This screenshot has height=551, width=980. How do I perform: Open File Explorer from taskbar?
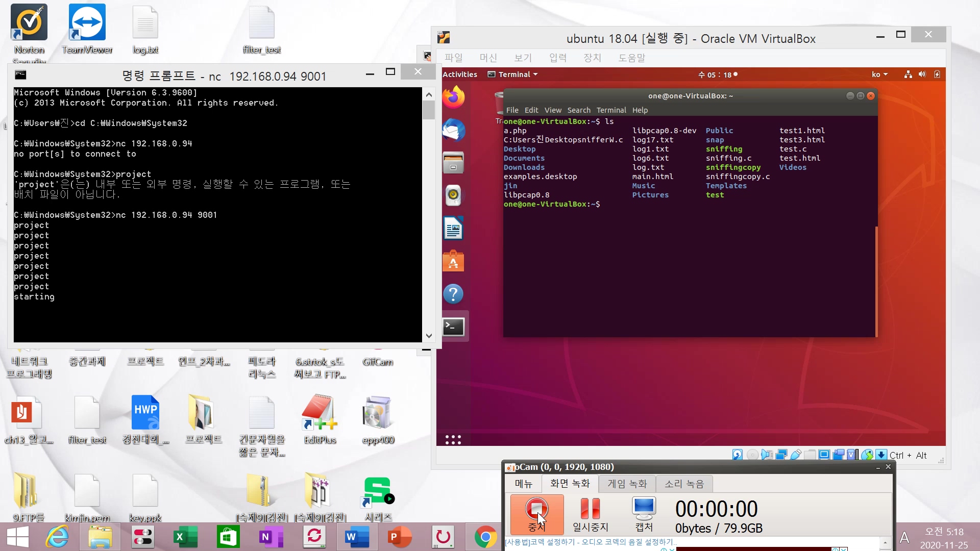pyautogui.click(x=100, y=537)
